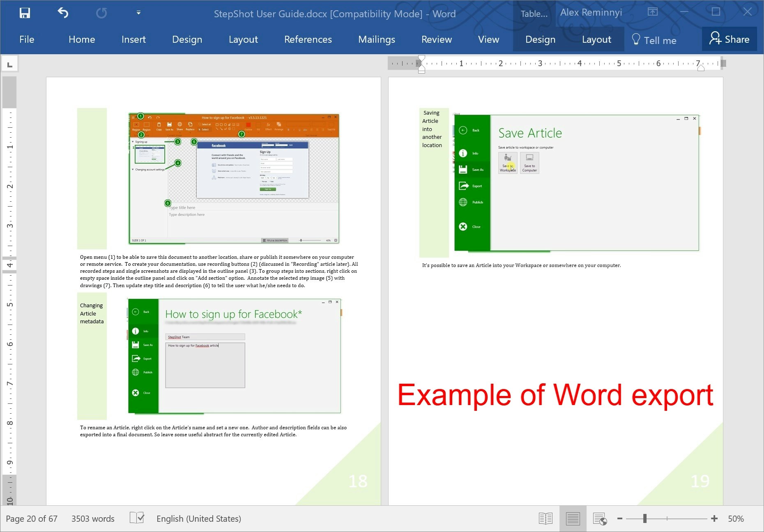The image size is (764, 532).
Task: Click the Alex Reminnyi account name
Action: click(591, 13)
